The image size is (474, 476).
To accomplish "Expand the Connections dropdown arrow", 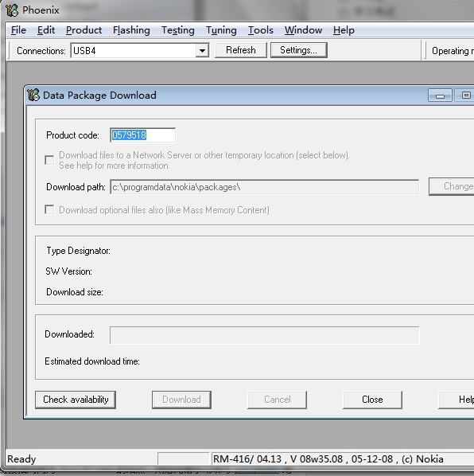I will coord(202,50).
